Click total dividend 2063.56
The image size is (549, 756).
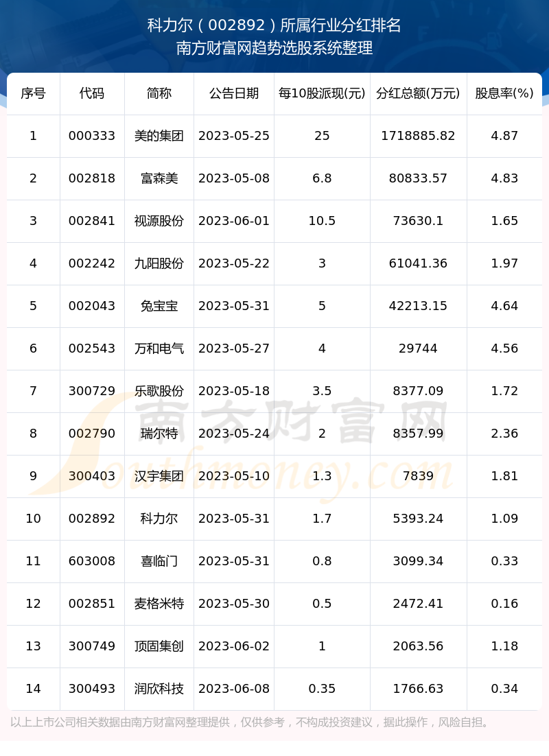(418, 646)
